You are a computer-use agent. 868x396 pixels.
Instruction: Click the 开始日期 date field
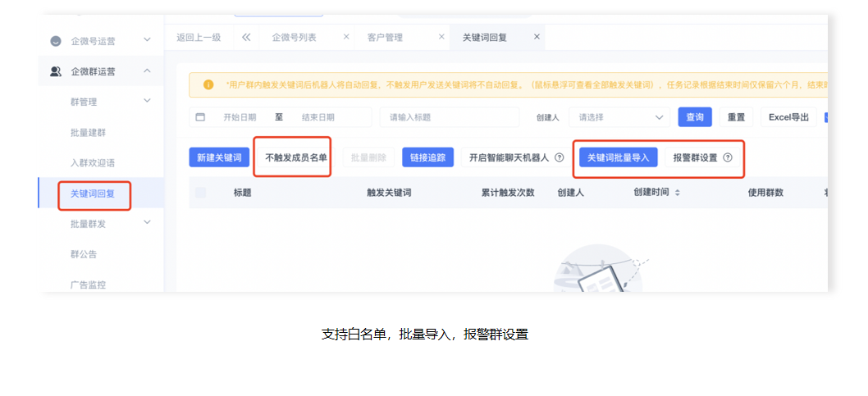(x=240, y=117)
